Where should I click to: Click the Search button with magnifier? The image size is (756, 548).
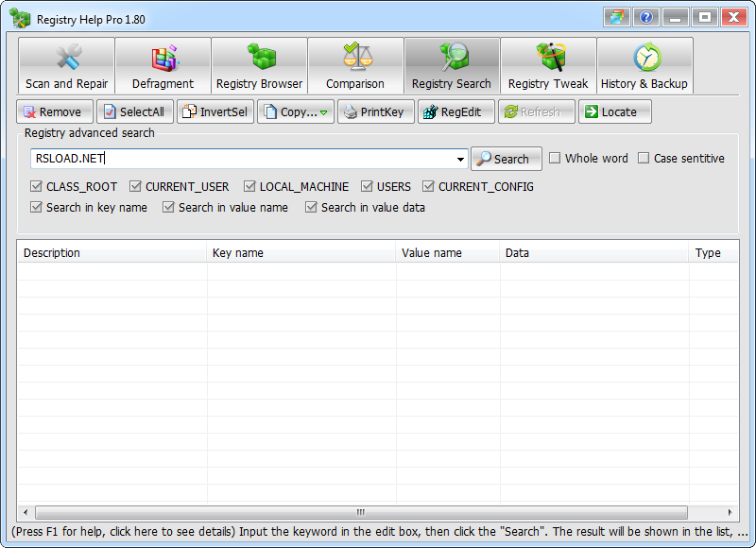(x=507, y=159)
